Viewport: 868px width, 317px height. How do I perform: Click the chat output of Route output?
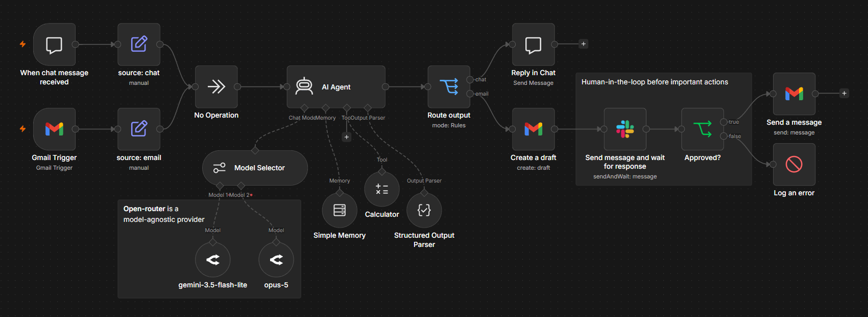click(470, 80)
